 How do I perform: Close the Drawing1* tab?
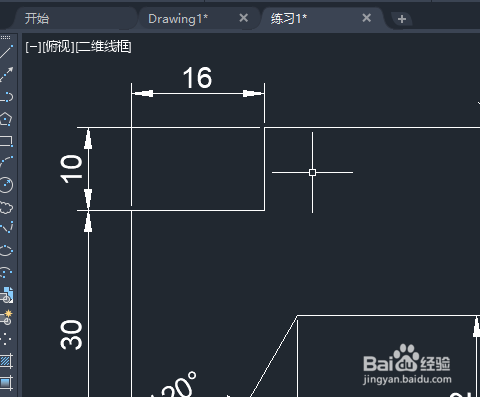tap(244, 18)
